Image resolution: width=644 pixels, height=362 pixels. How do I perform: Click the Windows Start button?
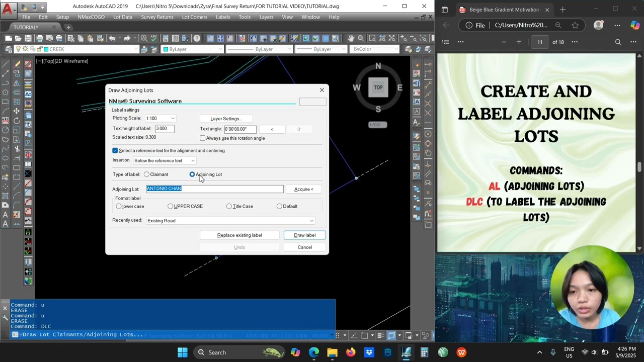(183, 352)
